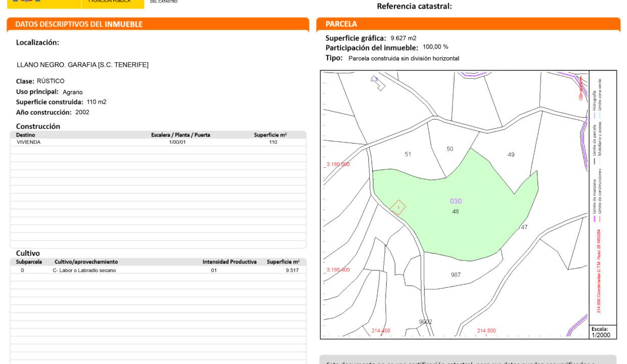The width and height of the screenshot is (627, 364).
Task: Click parcel number 51 on the map
Action: point(408,154)
